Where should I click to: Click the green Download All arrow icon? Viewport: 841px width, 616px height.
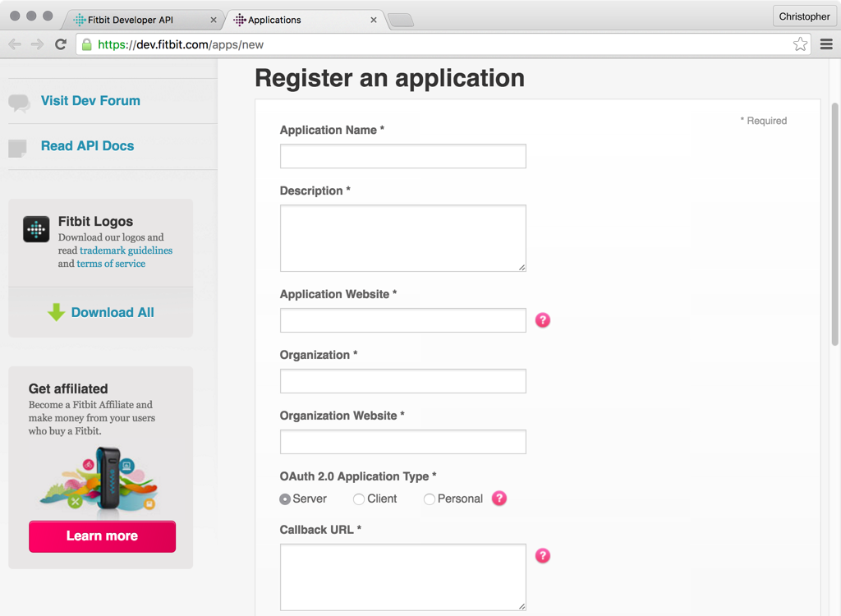click(x=56, y=312)
